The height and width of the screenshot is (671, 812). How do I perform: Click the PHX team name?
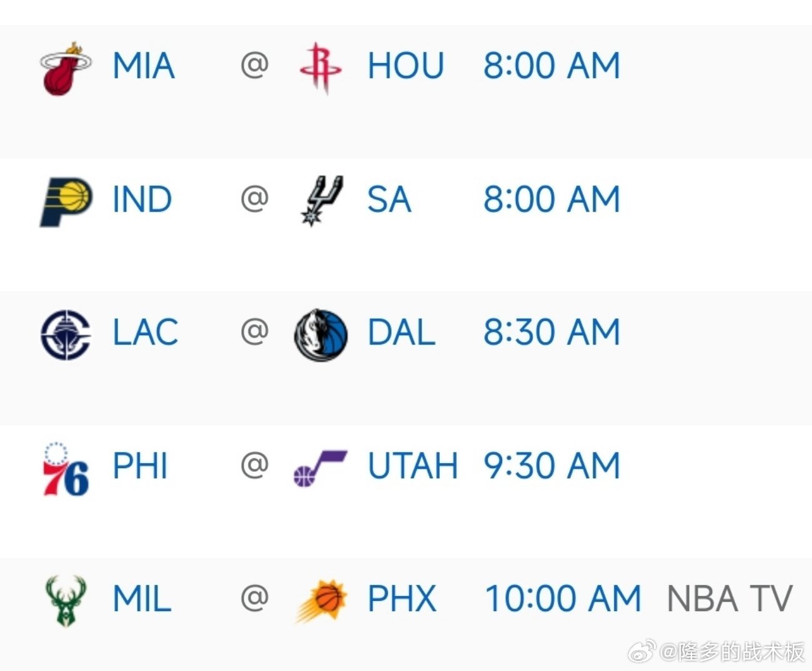402,599
